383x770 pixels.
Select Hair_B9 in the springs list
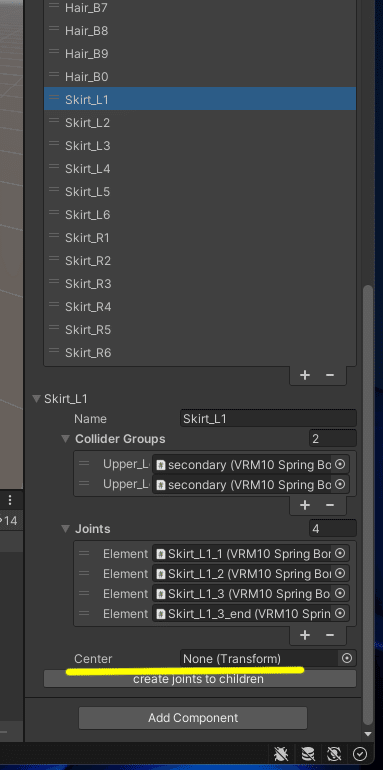199,54
